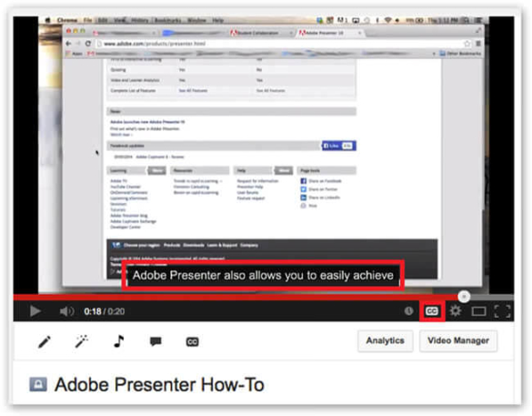Play the Adobe Presenter How-To video
This screenshot has width=532, height=416.
point(35,311)
